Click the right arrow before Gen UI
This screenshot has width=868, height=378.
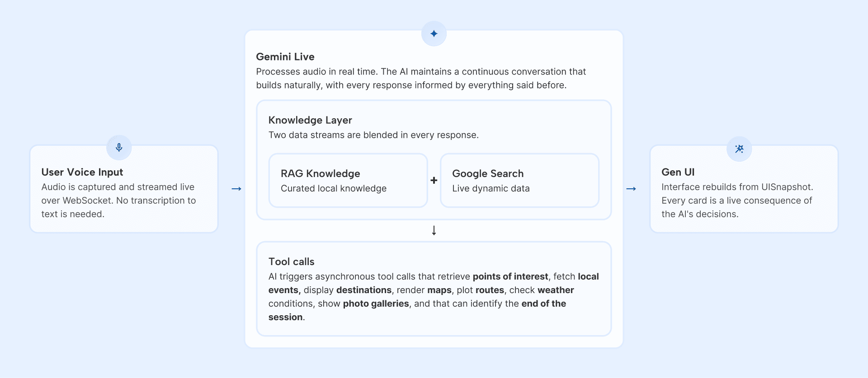pyautogui.click(x=631, y=189)
